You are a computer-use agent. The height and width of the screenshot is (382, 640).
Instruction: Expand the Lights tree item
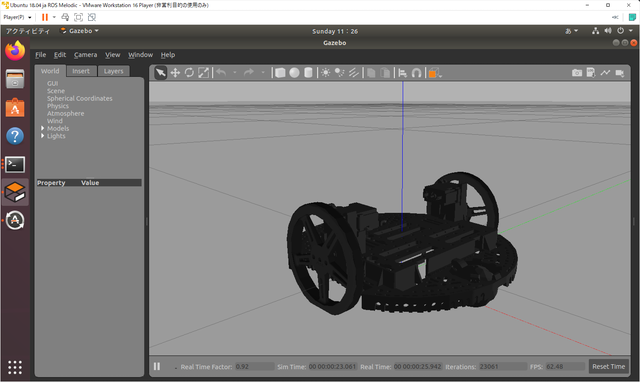point(42,136)
